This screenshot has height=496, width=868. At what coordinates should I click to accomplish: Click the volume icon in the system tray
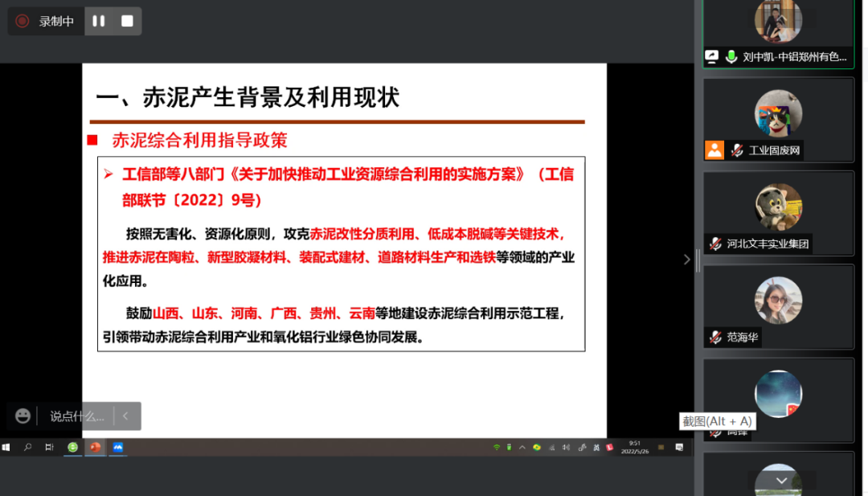567,447
